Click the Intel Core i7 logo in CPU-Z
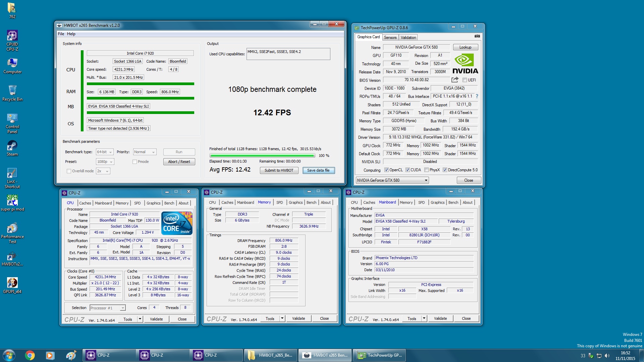644x362 pixels. pos(177,223)
